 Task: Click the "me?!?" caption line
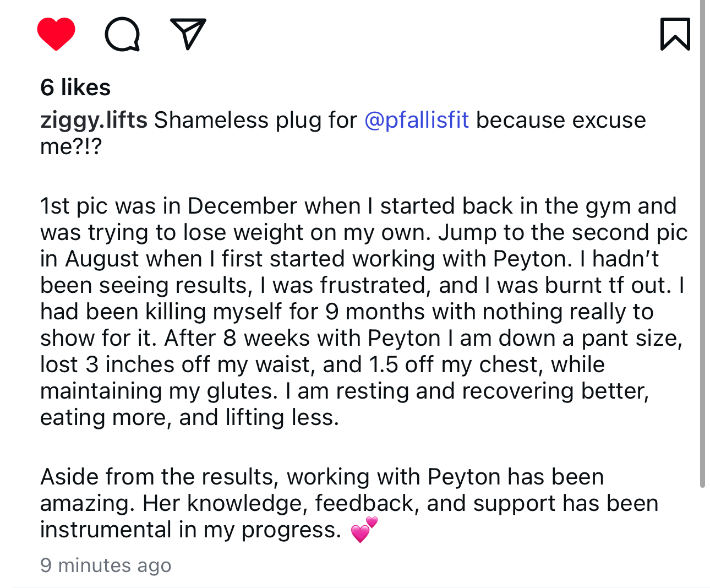pos(71,146)
